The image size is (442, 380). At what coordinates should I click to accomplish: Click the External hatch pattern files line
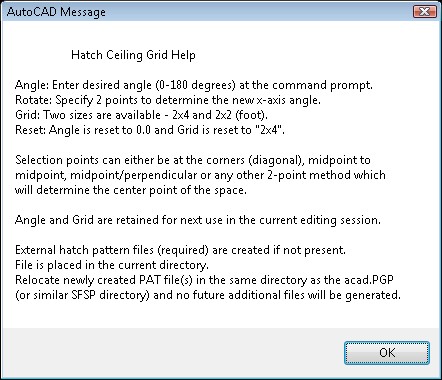[x=180, y=250]
